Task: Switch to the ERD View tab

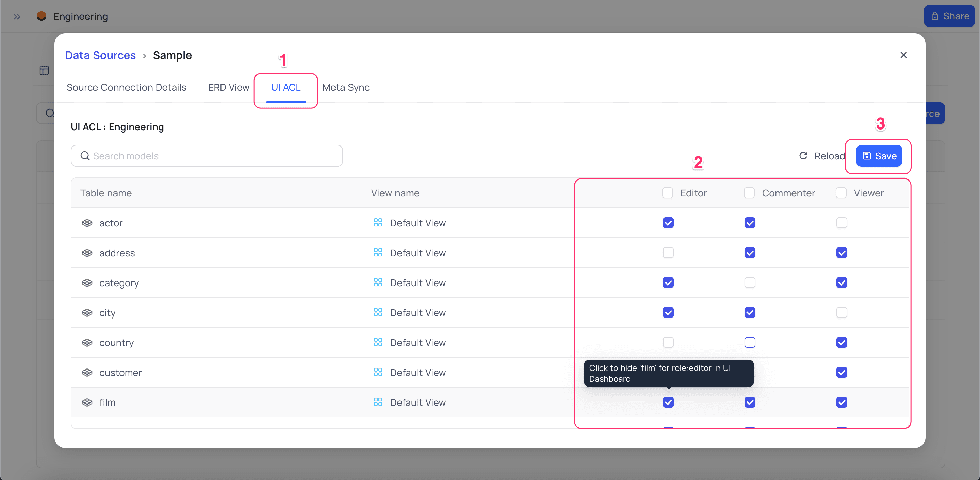Action: point(229,87)
